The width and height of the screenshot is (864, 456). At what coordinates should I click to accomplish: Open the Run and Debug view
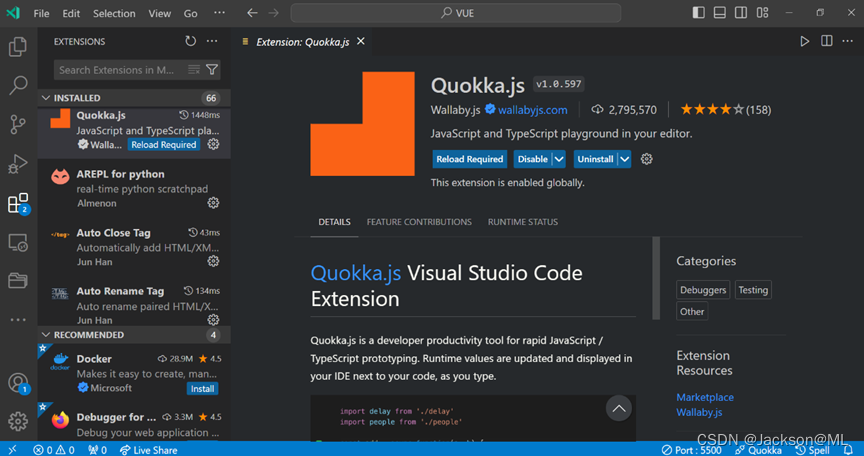(18, 164)
